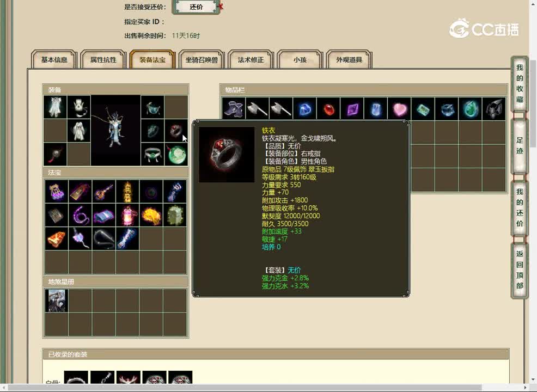Select the red-gem ring equipment slot

coord(176,131)
